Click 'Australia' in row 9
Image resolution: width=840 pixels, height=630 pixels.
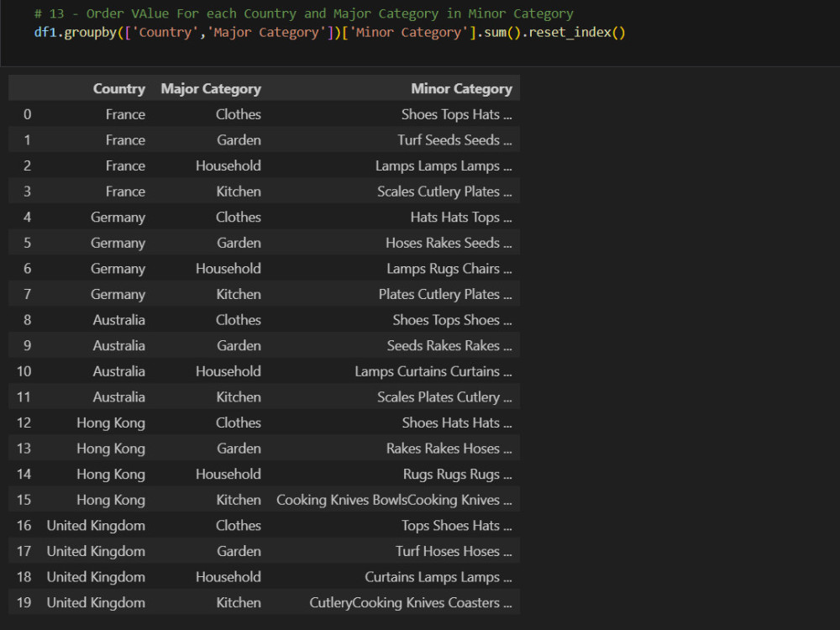point(119,345)
